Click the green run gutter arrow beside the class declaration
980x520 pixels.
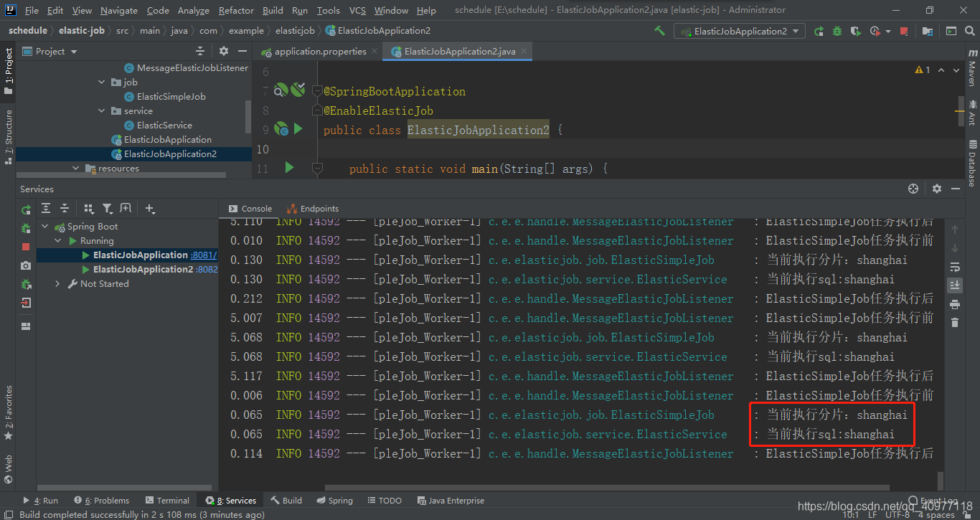coord(298,129)
